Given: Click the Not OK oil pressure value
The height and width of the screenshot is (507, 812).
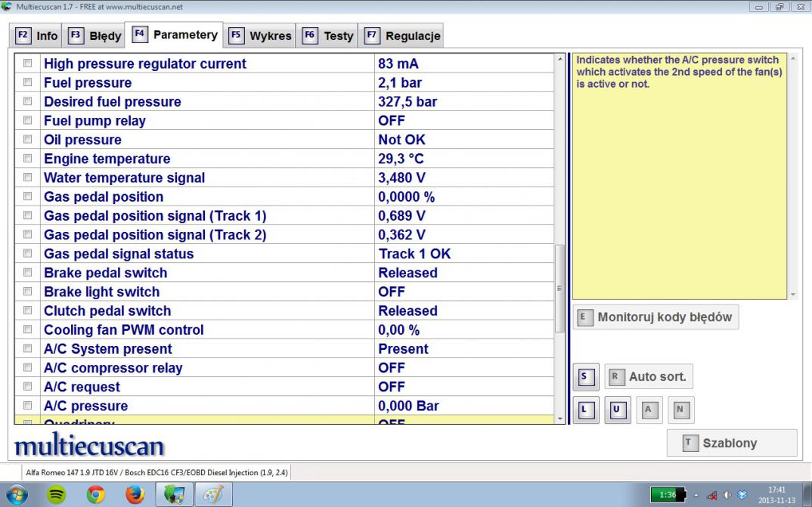Looking at the screenshot, I should click(401, 140).
